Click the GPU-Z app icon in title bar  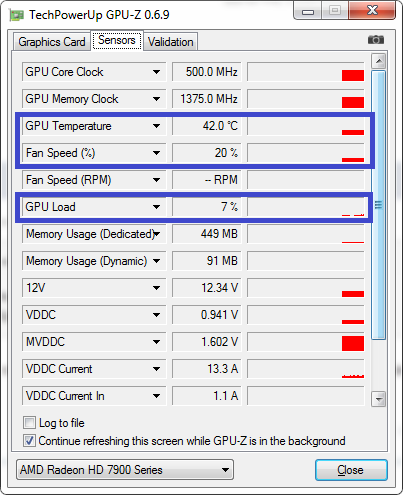[17, 15]
